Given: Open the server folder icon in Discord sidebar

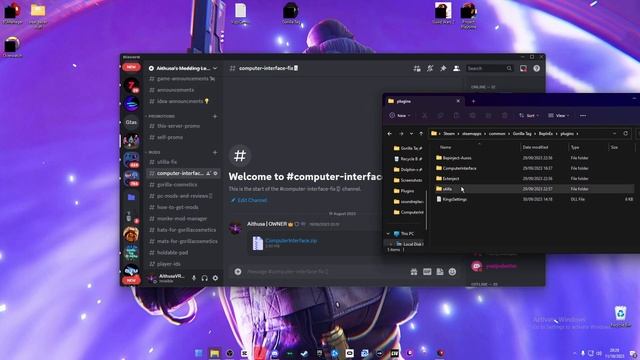Looking at the screenshot, I should [x=131, y=198].
